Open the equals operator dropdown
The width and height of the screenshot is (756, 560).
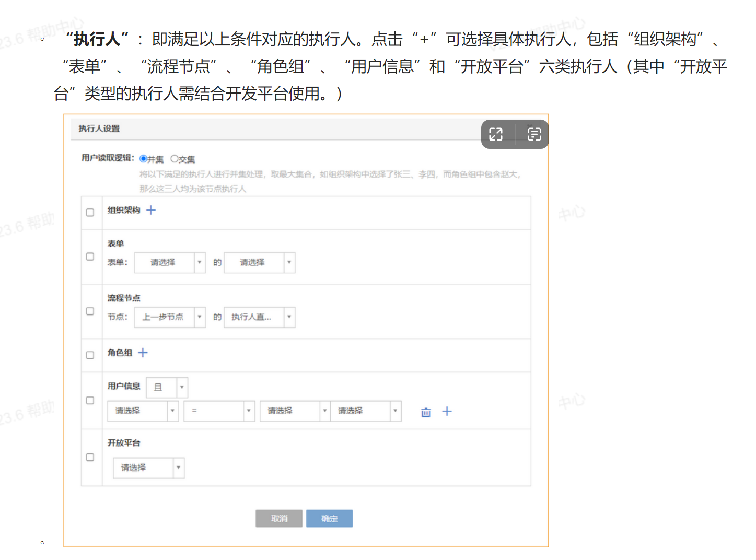pyautogui.click(x=218, y=411)
